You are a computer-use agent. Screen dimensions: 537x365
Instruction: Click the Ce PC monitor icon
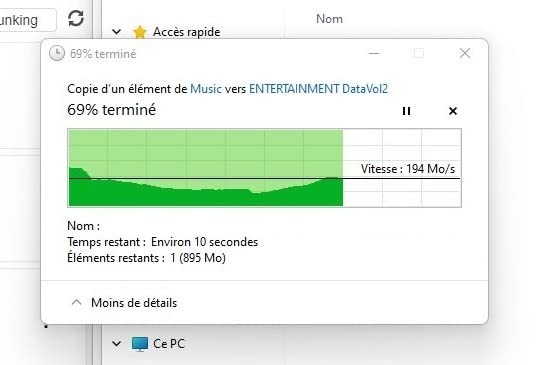140,344
